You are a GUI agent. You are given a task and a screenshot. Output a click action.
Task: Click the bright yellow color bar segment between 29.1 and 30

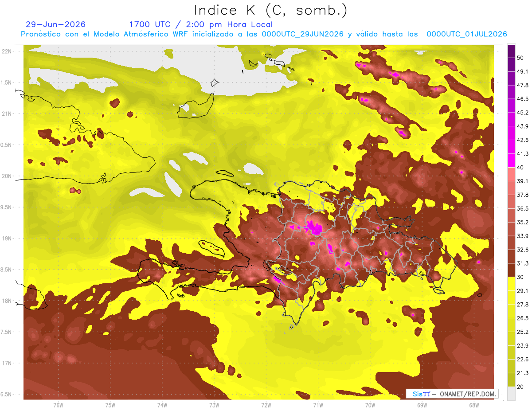(511, 283)
